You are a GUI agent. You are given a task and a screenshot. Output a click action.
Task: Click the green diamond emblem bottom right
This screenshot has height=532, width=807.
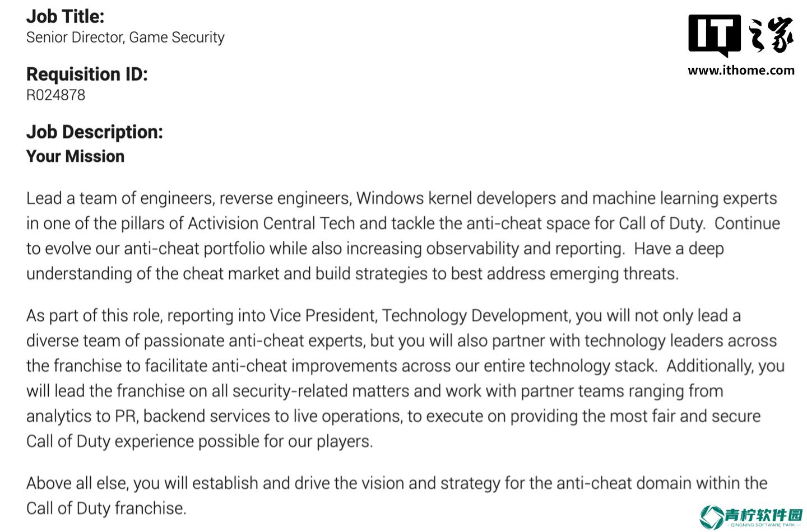(x=711, y=517)
